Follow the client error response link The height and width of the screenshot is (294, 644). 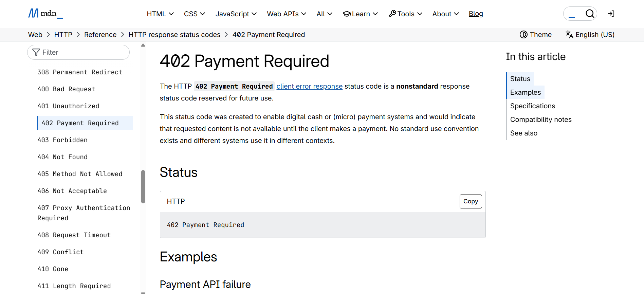point(309,86)
